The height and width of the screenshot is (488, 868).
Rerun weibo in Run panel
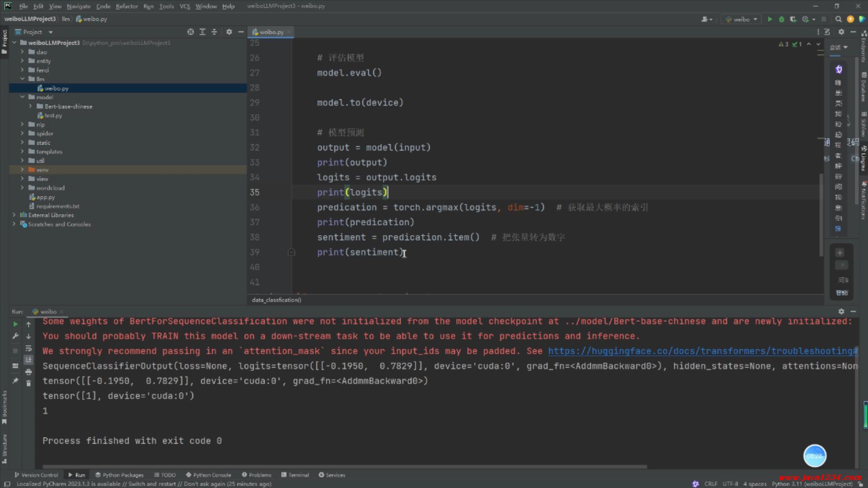(x=15, y=324)
